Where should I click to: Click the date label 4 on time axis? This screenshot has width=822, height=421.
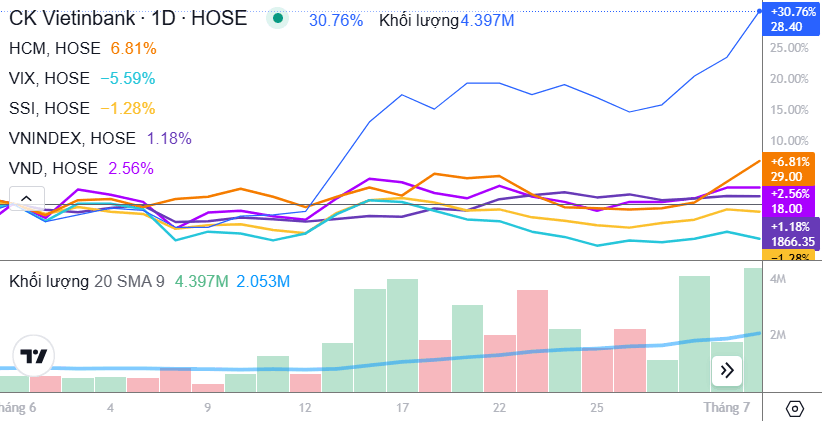[110, 407]
